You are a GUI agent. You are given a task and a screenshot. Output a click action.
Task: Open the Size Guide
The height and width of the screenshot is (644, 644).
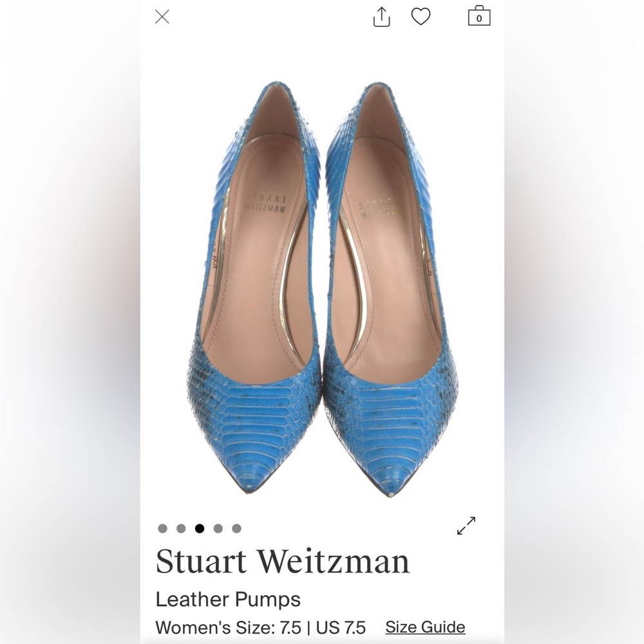click(424, 626)
